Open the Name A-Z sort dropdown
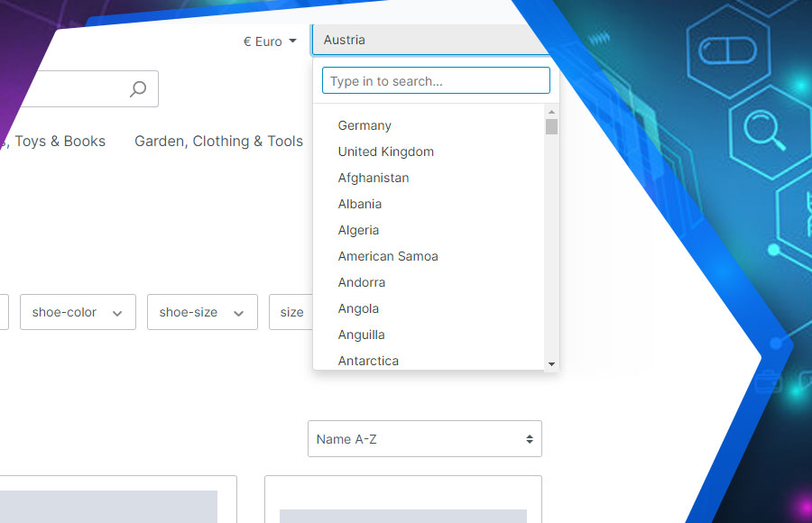Viewport: 812px width, 523px height. (x=424, y=438)
